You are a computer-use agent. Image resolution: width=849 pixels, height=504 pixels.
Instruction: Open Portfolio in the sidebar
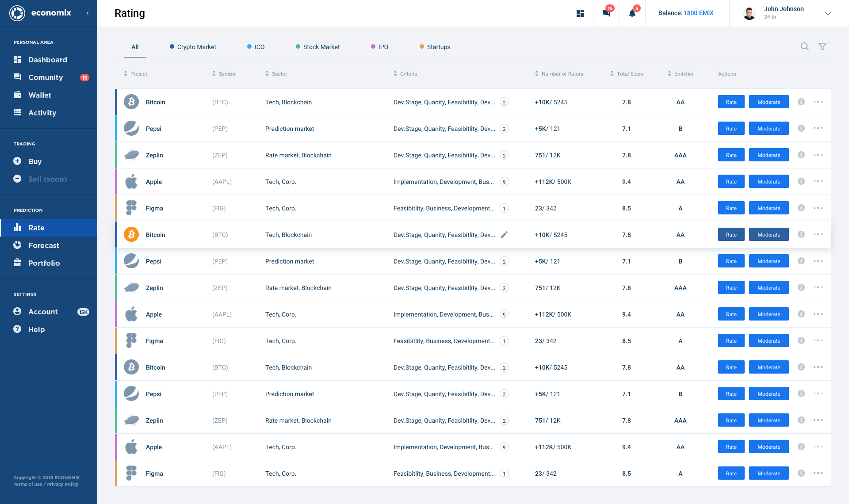tap(49, 263)
